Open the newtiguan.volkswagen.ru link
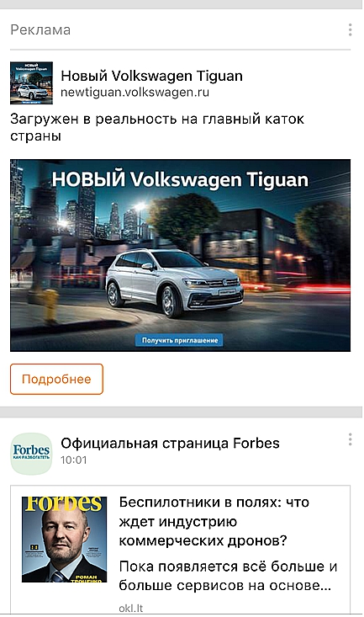Viewport: 364px width, 617px height. [x=135, y=93]
